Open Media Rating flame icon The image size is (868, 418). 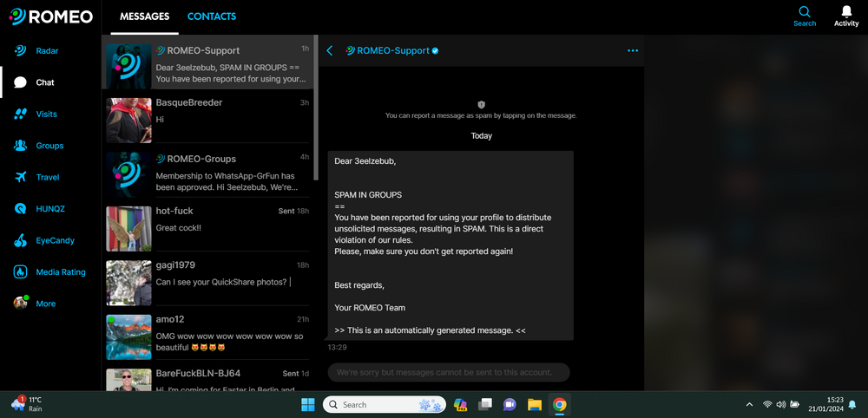20,272
